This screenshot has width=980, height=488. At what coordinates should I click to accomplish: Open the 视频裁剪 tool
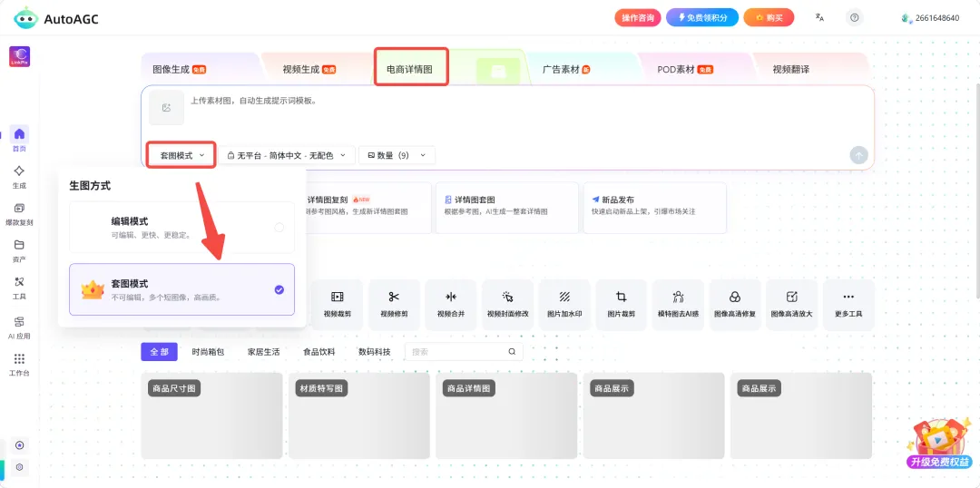338,304
